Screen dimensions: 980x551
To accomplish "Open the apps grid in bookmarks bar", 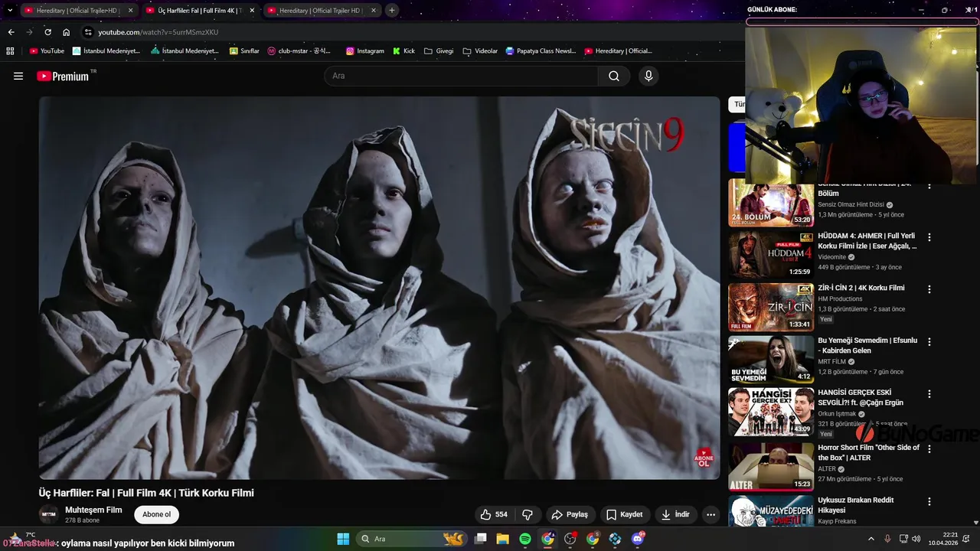I will (10, 51).
